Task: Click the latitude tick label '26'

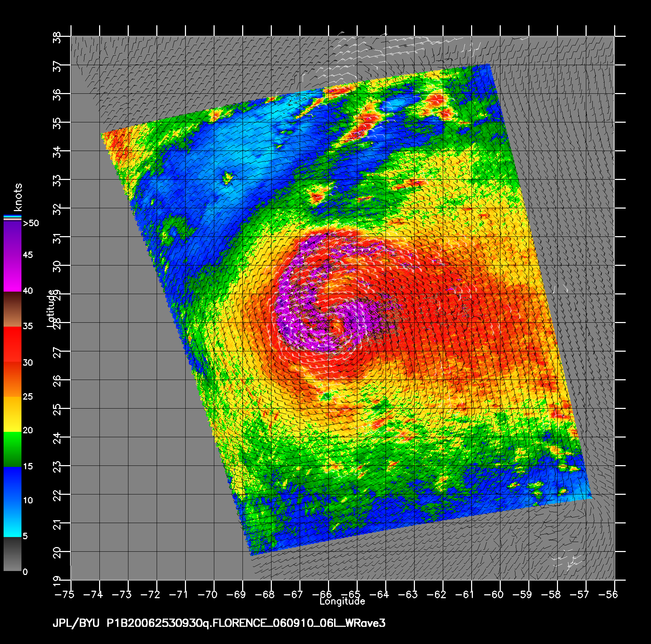Action: [x=57, y=381]
